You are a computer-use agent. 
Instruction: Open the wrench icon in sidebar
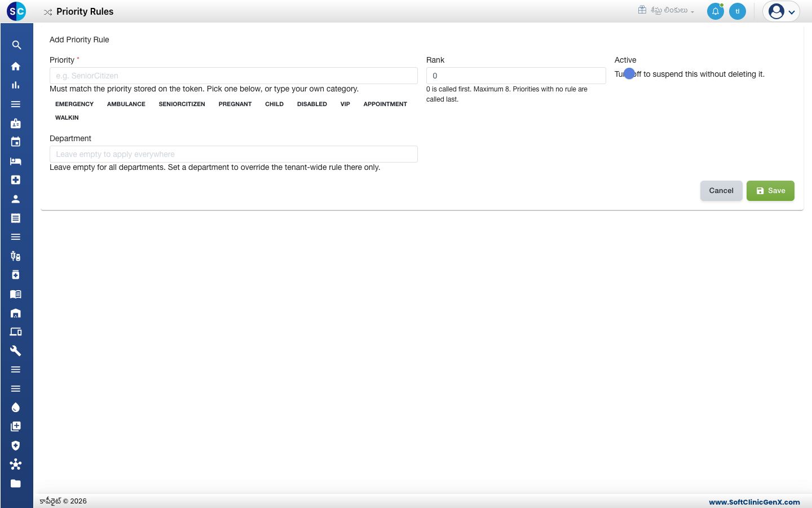[x=16, y=351]
